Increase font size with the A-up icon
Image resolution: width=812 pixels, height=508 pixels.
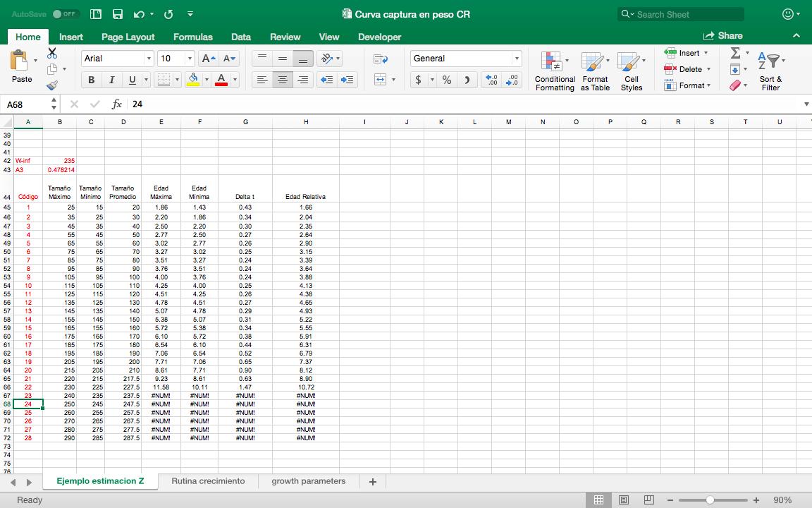[208, 59]
